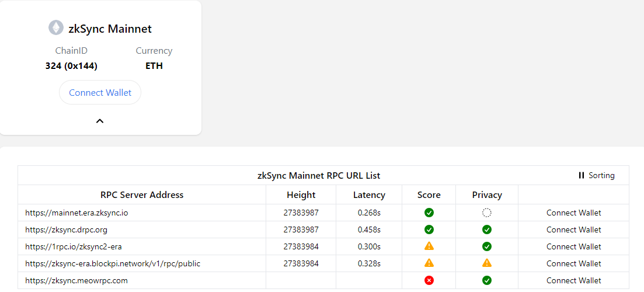The height and width of the screenshot is (292, 644).
Task: Click the orange score warning for 1rpc.io/zksync2-era
Action: (429, 246)
